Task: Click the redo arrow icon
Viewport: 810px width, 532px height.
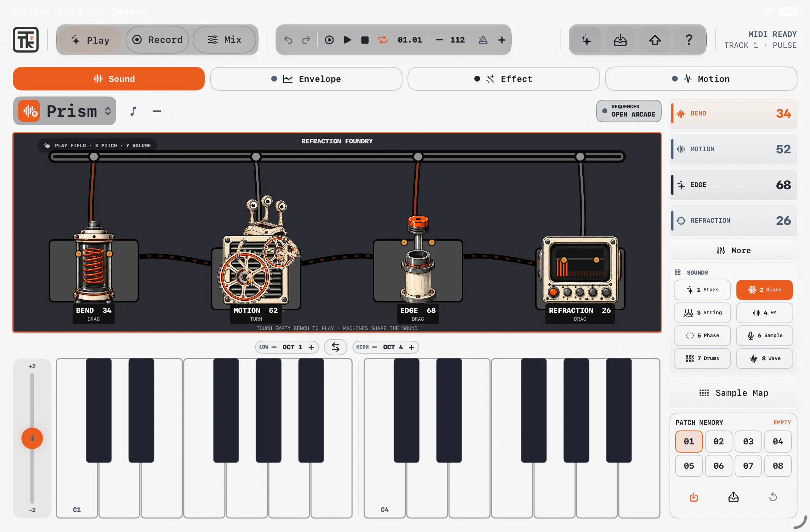Action: [306, 40]
